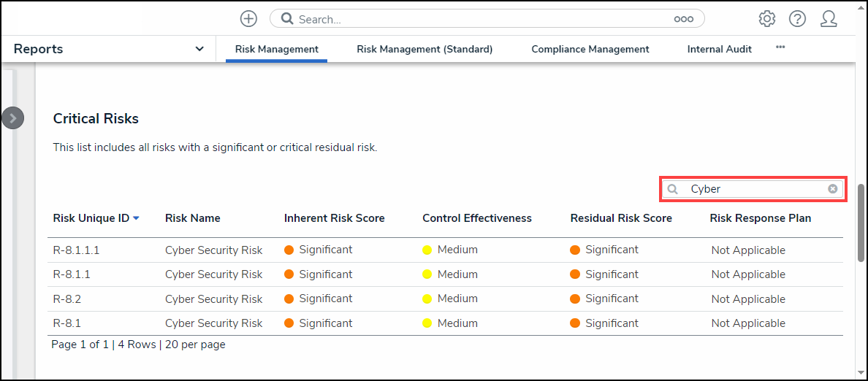This screenshot has height=381, width=868.
Task: Click the help question mark icon
Action: [x=797, y=19]
